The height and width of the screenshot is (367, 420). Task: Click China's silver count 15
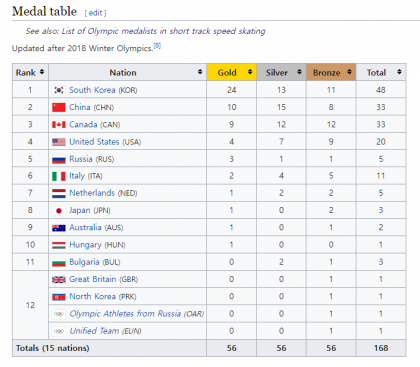click(x=281, y=107)
